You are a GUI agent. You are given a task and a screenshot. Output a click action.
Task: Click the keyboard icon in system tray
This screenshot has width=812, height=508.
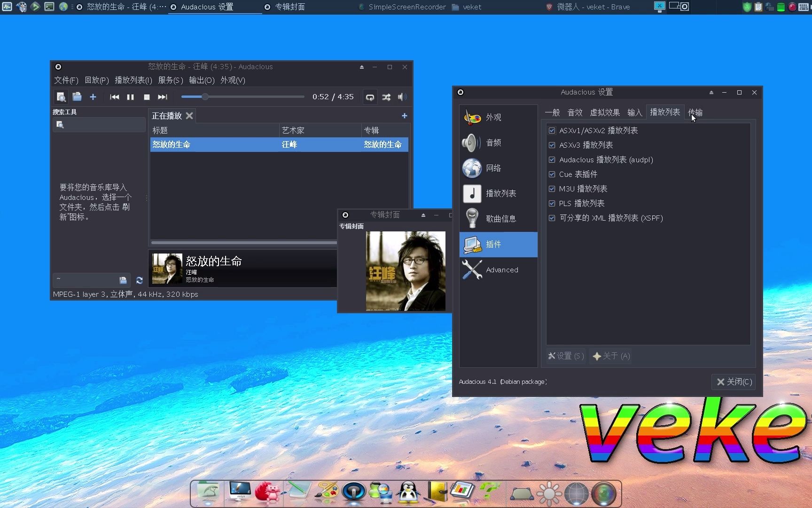coord(804,7)
